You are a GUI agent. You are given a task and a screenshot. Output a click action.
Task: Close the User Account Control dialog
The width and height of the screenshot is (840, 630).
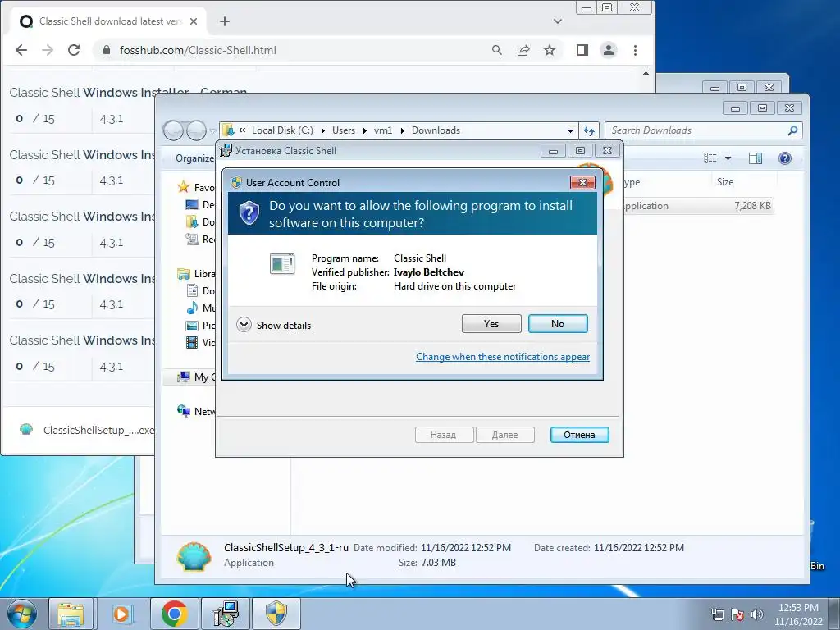pos(582,183)
